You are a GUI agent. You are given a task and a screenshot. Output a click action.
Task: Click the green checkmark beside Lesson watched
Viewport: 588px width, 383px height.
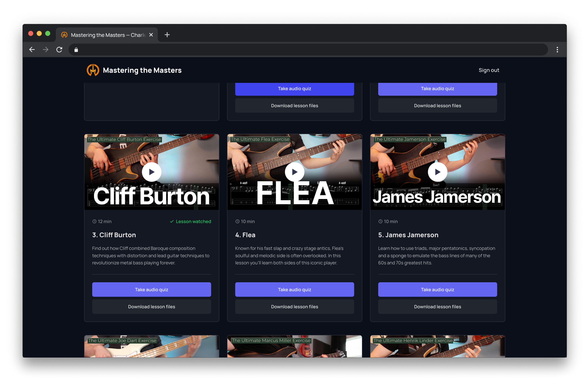pyautogui.click(x=172, y=221)
